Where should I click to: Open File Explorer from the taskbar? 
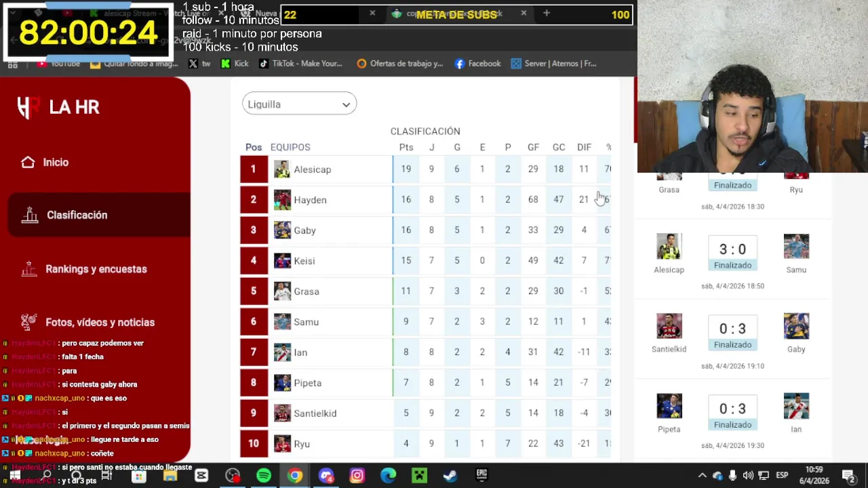coord(170,476)
